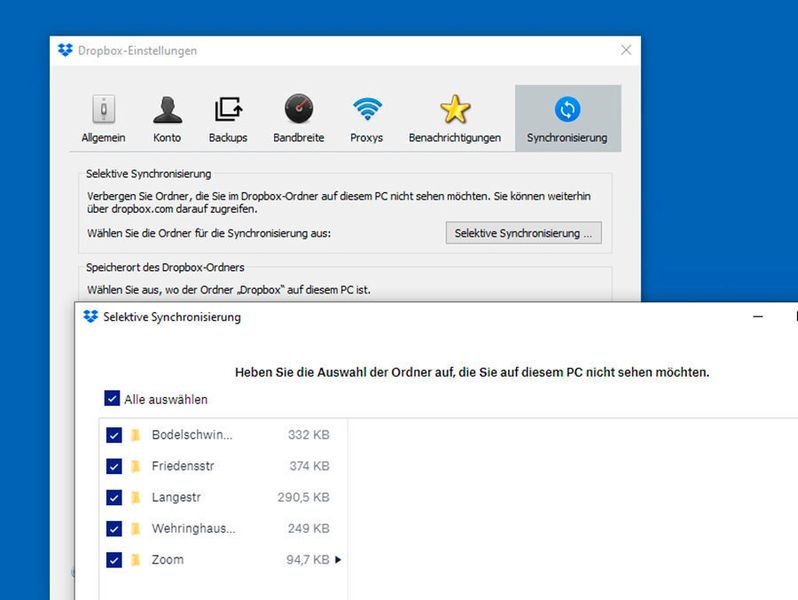Click the Zoom folder icon

click(135, 560)
